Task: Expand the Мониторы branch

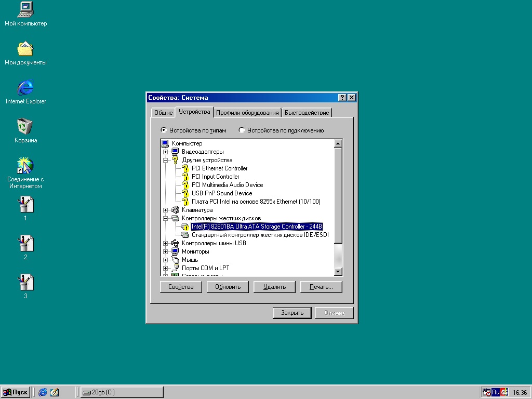Action: (165, 251)
